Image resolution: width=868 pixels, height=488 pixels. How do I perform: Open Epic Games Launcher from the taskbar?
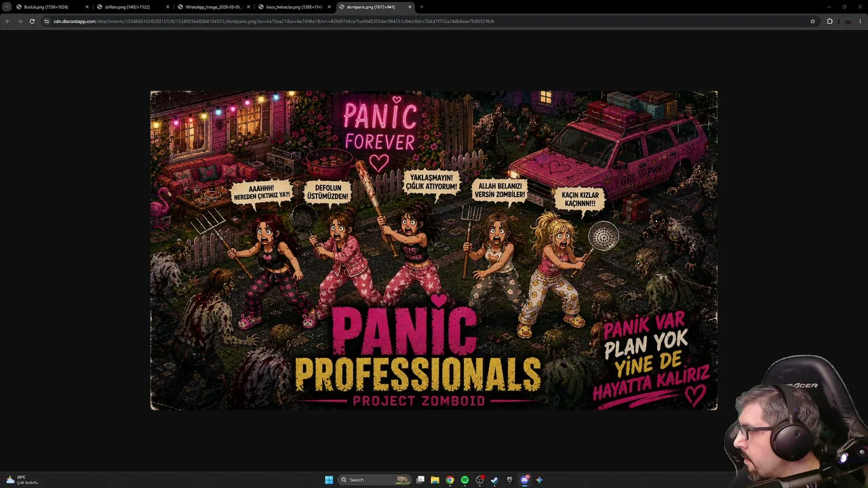509,480
